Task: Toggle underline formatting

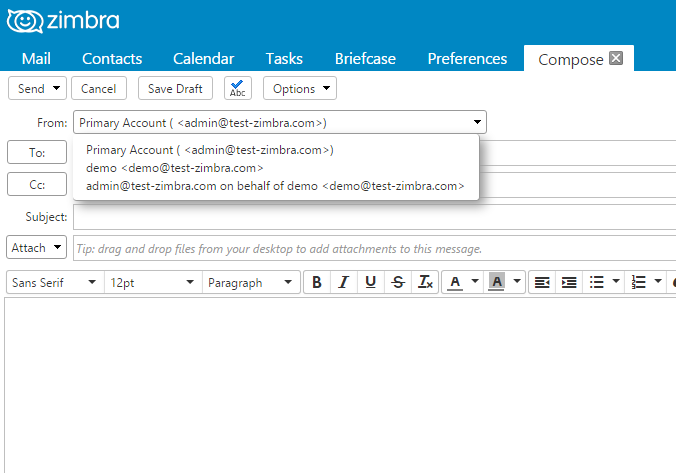Action: [x=370, y=282]
